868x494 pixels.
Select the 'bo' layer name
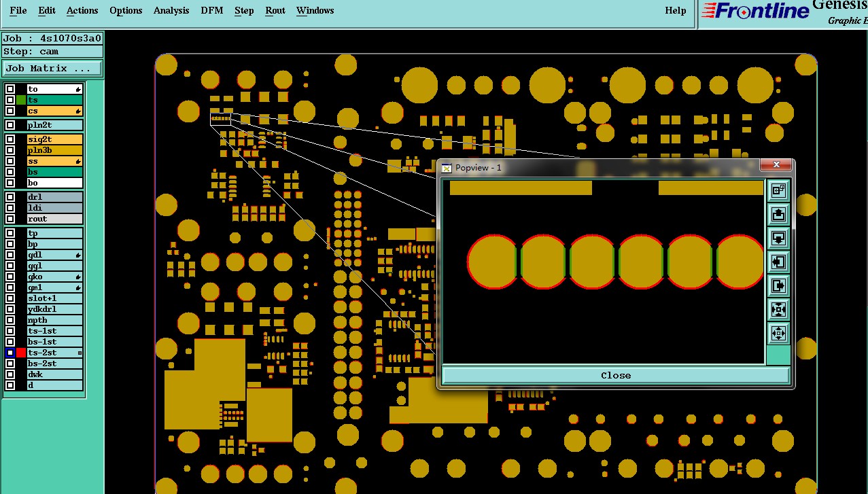click(x=54, y=183)
